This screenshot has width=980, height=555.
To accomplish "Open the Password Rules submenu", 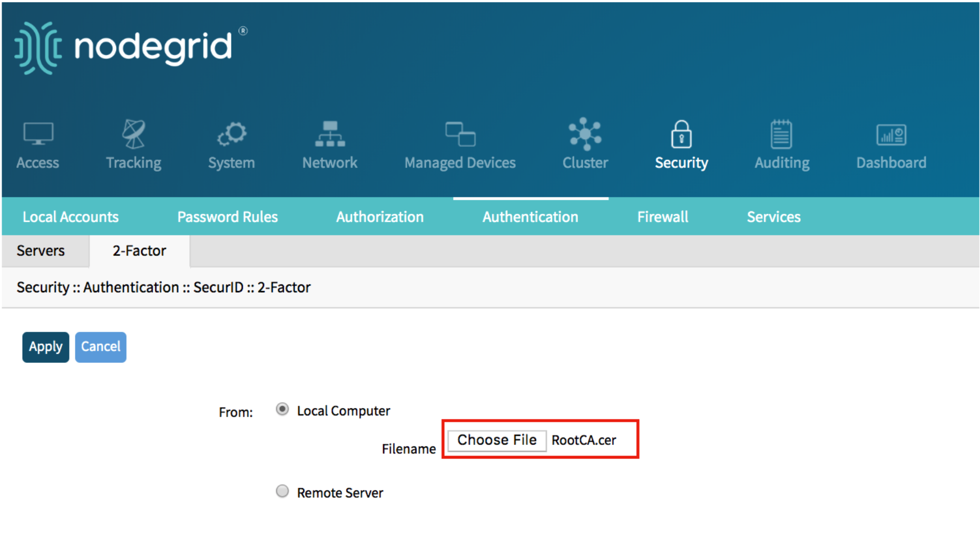I will point(227,216).
